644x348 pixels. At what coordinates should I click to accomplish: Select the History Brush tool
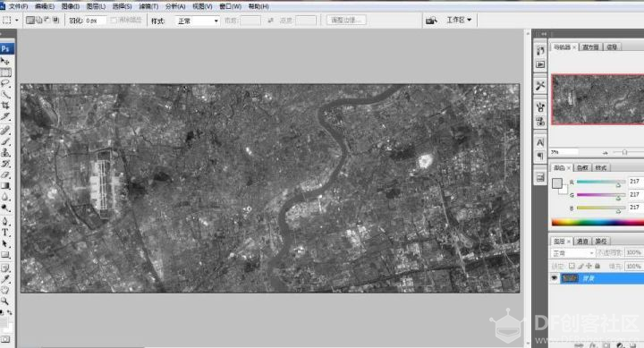tap(5, 164)
